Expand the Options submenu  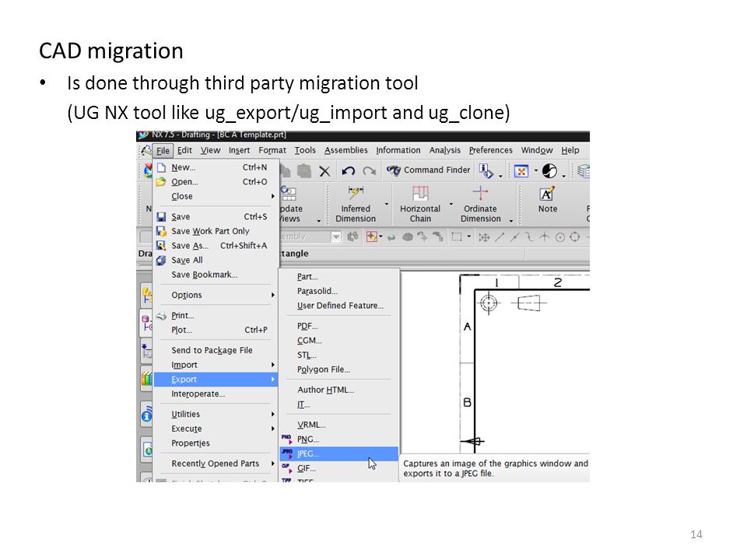(216, 296)
